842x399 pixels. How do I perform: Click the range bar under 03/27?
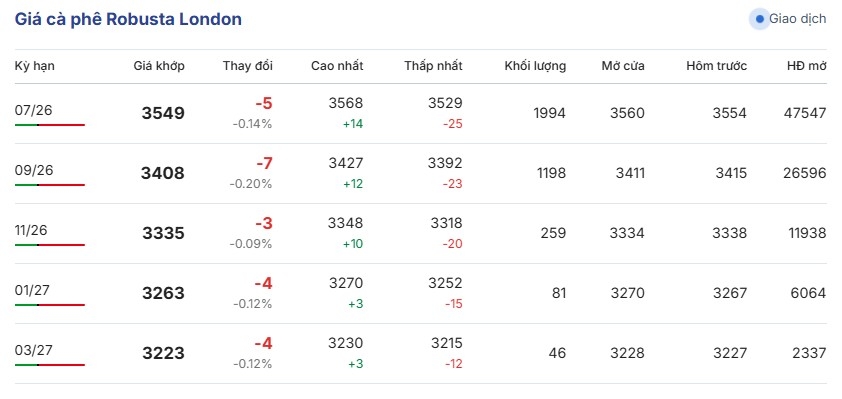(x=50, y=365)
